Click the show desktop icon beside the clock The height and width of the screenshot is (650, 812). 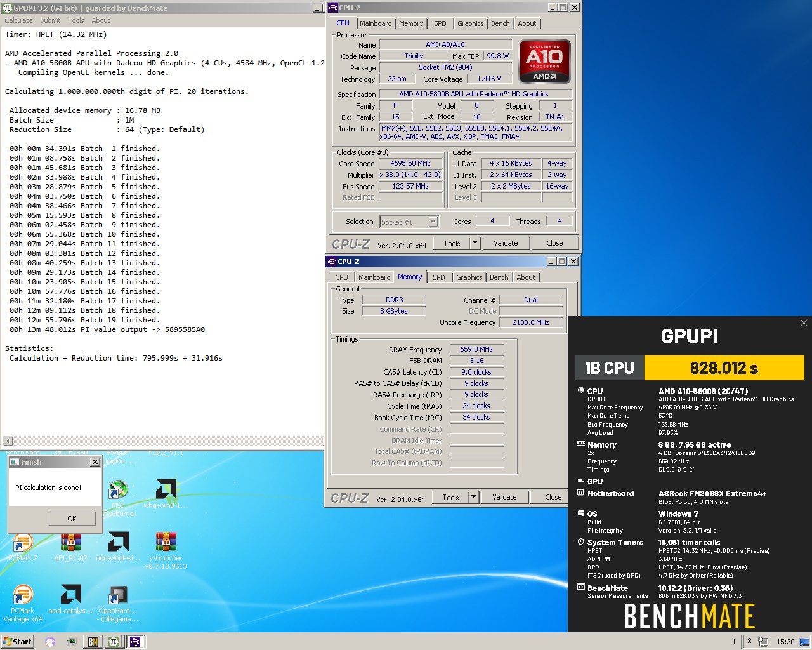(804, 641)
